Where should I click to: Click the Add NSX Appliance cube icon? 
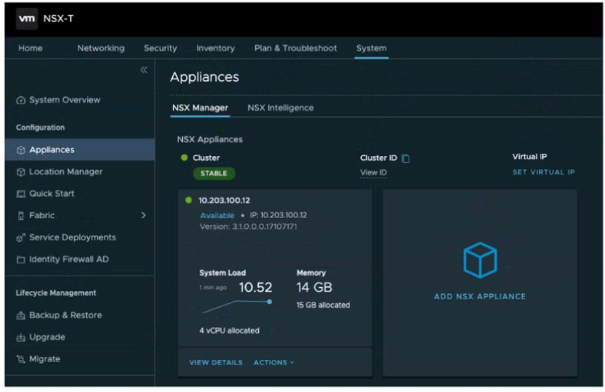(x=480, y=260)
